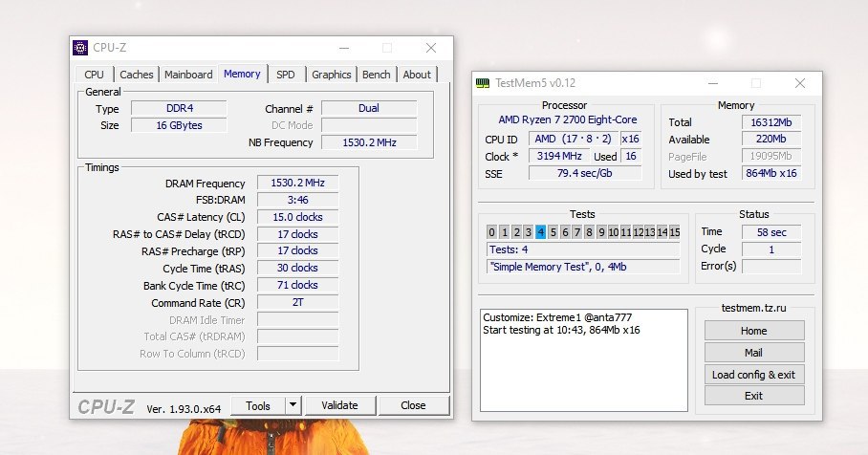Click test number 14 box
The width and height of the screenshot is (868, 455).
[x=662, y=232]
